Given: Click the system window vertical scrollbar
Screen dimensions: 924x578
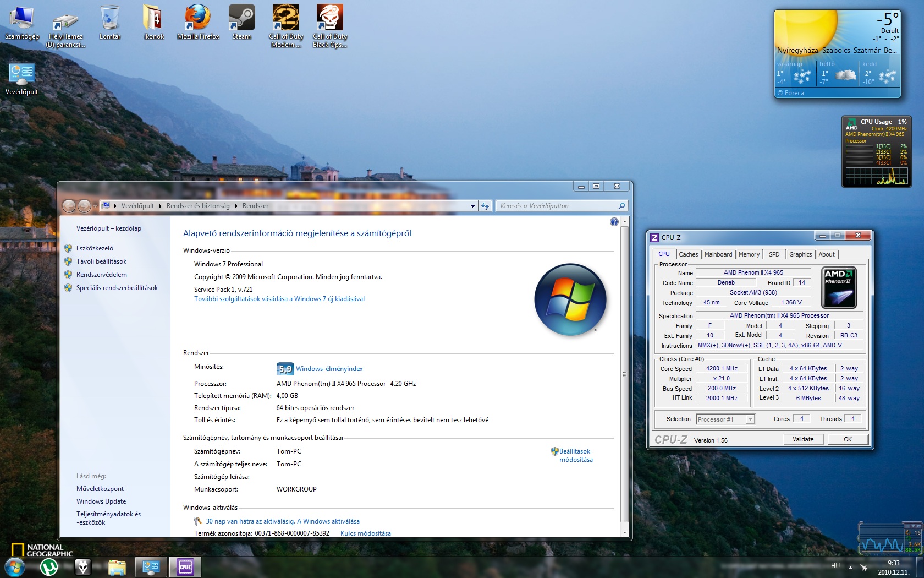Looking at the screenshot, I should pos(624,374).
